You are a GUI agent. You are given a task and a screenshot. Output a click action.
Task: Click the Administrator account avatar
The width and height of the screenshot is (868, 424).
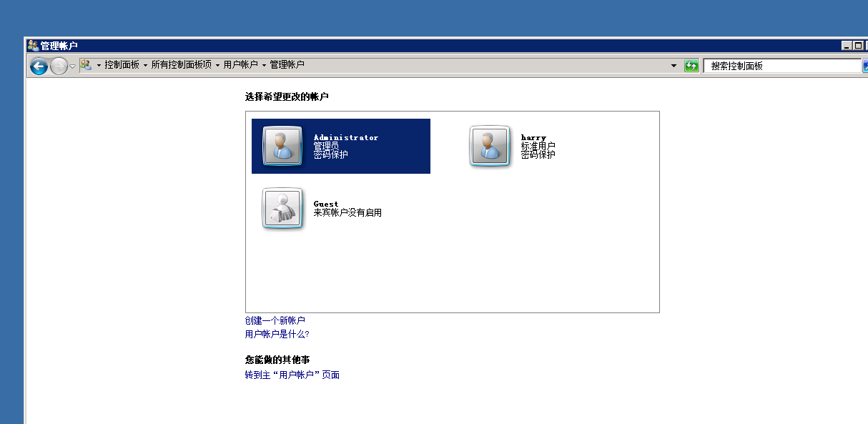click(x=282, y=146)
